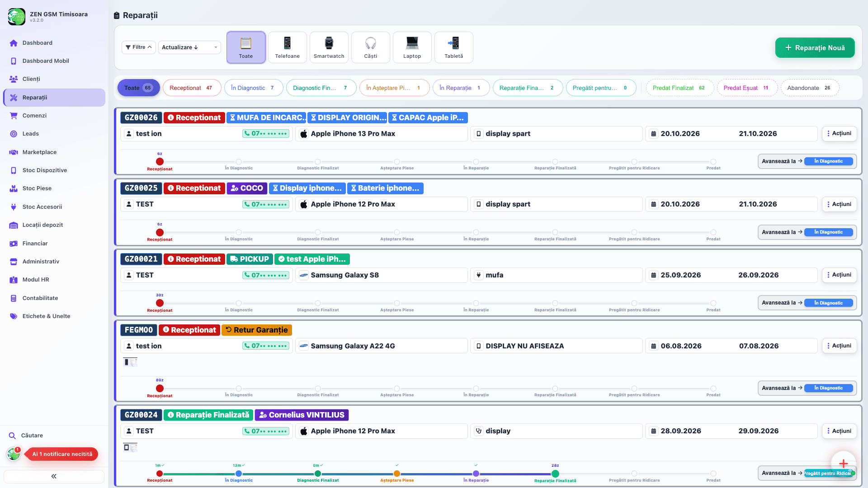
Task: Filter by Tabletă device type
Action: 453,47
